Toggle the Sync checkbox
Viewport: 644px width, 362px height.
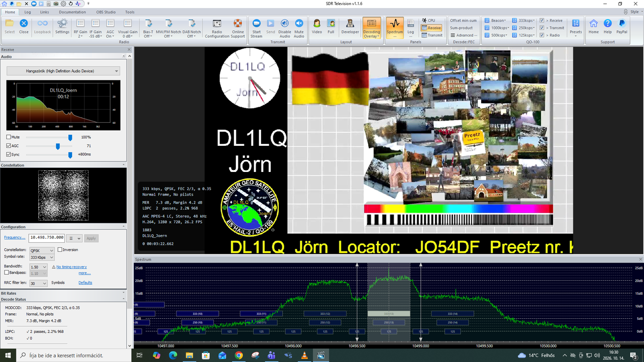(x=9, y=154)
